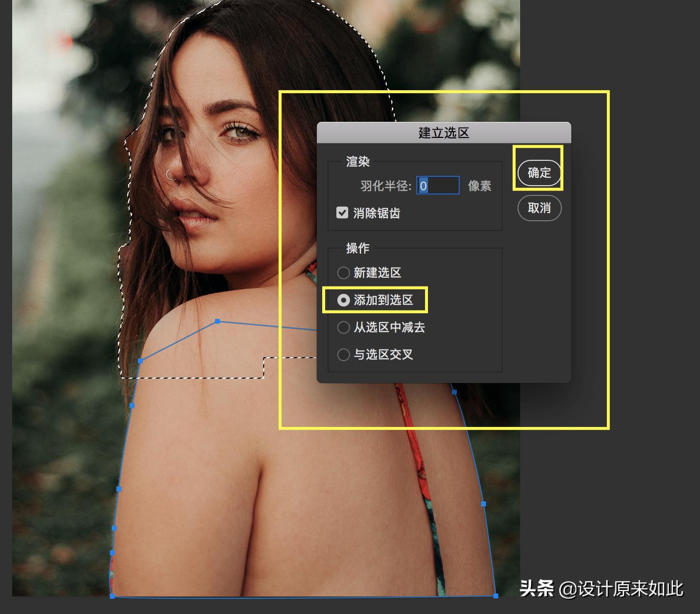
Task: Click the path anchor point atop the shoulder
Action: pyautogui.click(x=217, y=321)
